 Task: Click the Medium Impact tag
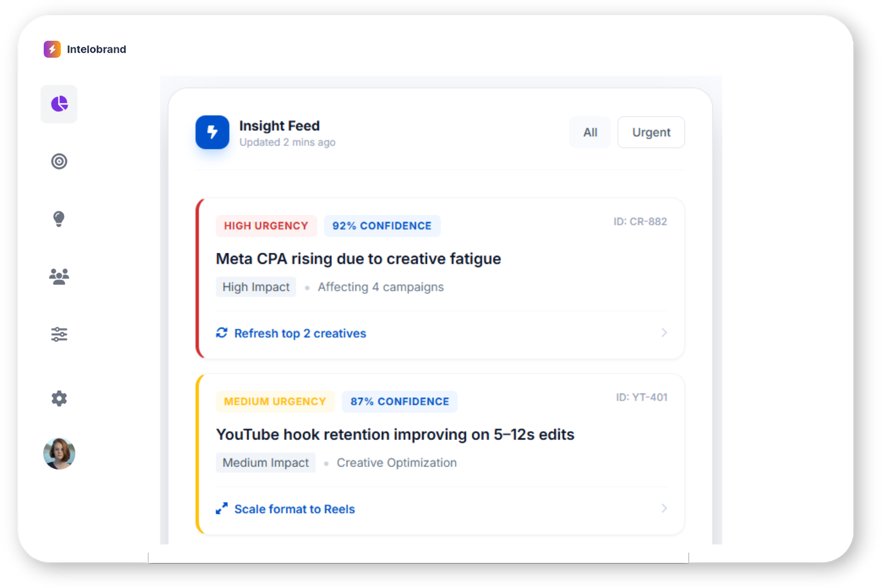click(x=266, y=463)
